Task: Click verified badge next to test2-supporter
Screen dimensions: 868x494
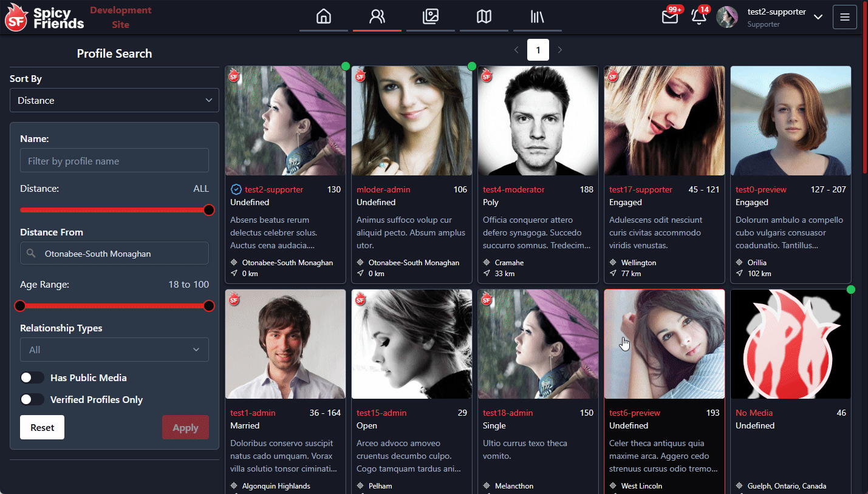Action: click(236, 189)
